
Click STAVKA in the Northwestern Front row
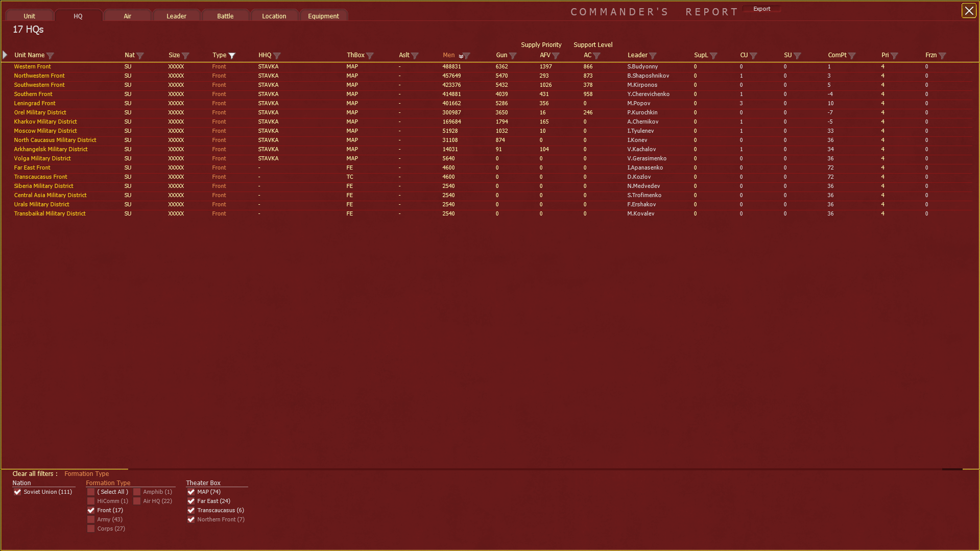[x=268, y=76]
